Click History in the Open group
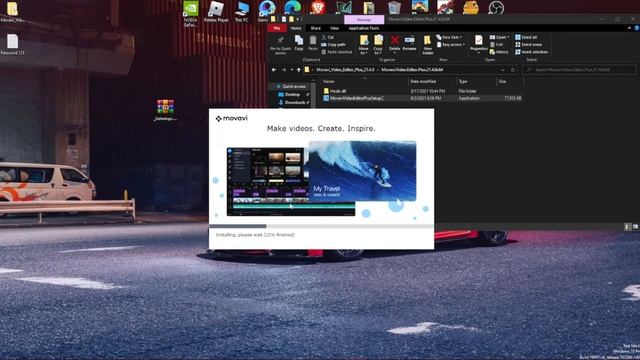 point(499,52)
